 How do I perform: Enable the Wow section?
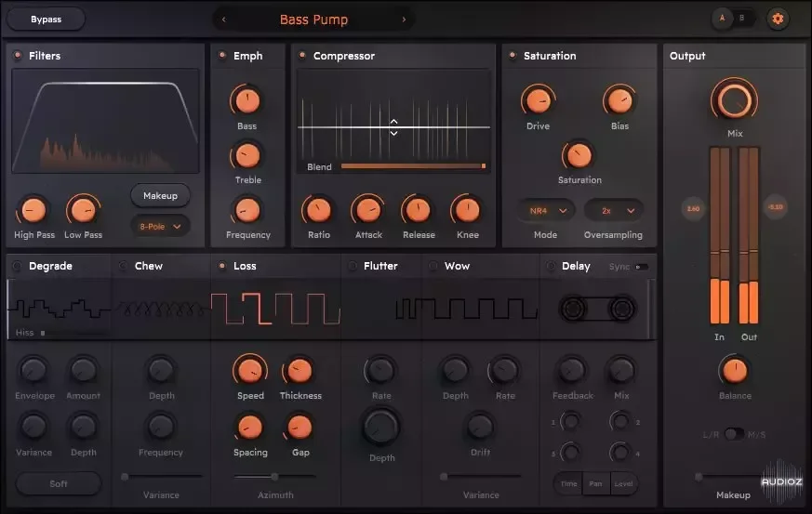pos(433,266)
